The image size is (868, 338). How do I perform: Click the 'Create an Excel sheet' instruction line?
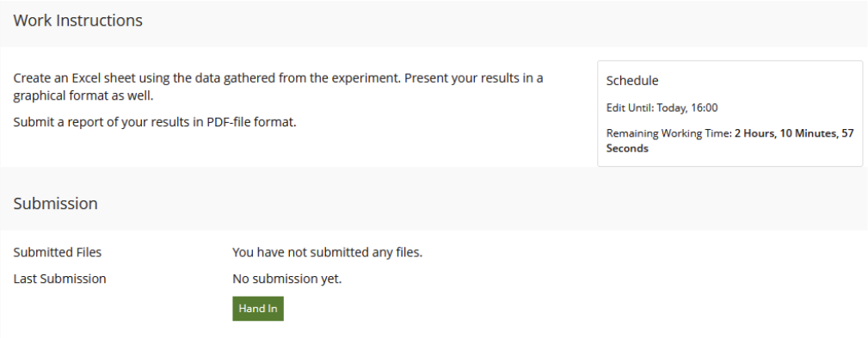coord(278,78)
